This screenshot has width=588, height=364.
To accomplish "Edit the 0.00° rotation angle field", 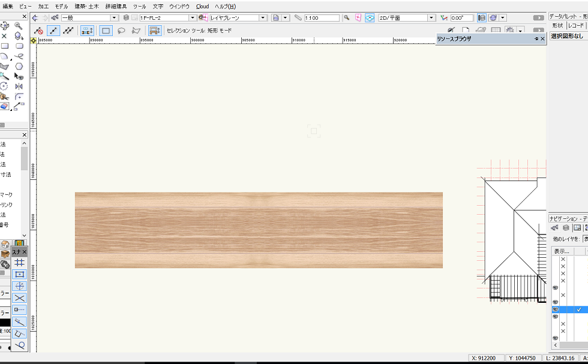I will (x=461, y=17).
